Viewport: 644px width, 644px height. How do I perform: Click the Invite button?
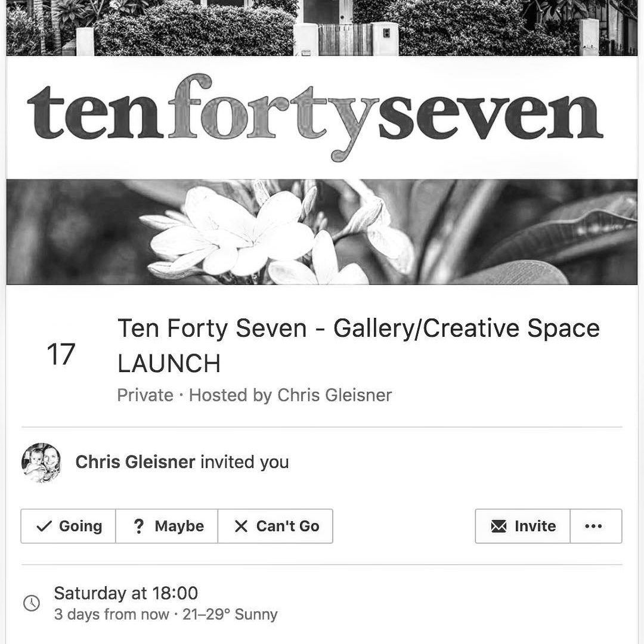click(523, 526)
